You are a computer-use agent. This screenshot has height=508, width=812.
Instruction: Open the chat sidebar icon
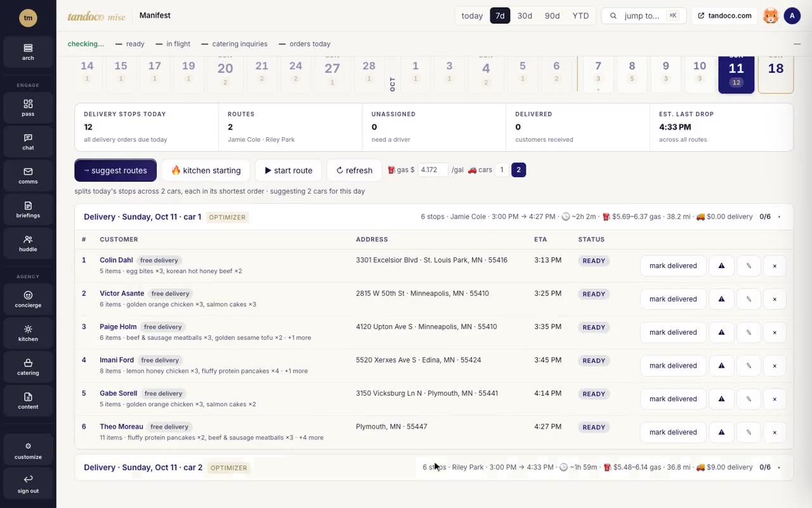(x=28, y=142)
